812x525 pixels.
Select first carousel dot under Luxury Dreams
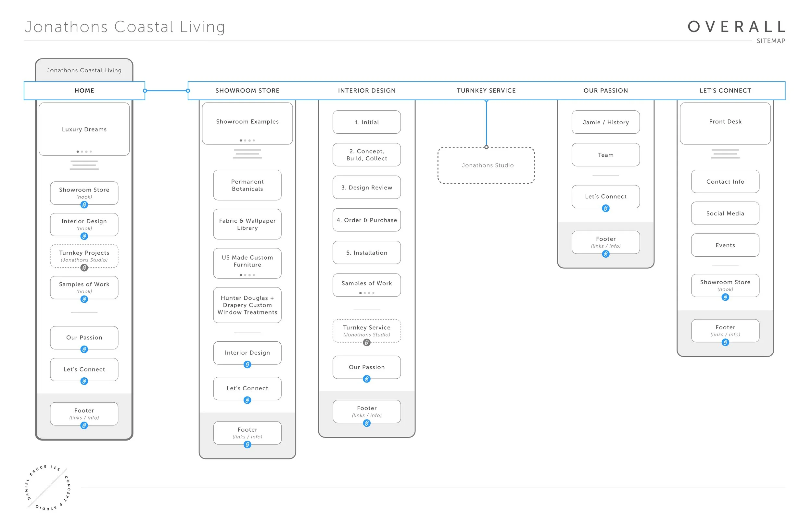[78, 152]
